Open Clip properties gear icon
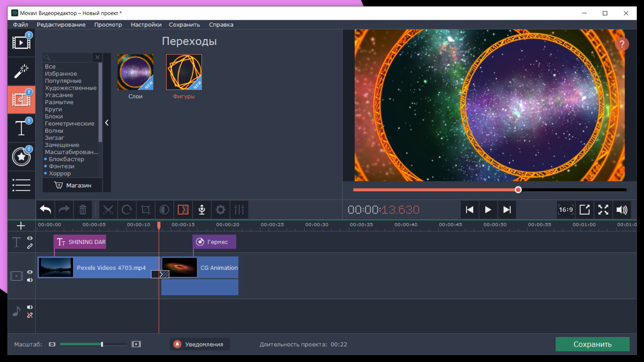This screenshot has height=362, width=644. pyautogui.click(x=220, y=210)
